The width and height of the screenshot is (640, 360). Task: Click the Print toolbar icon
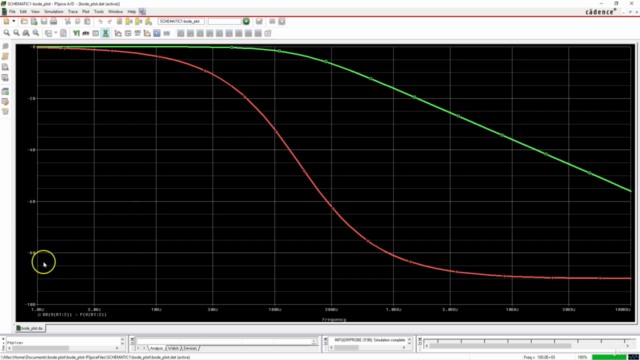pos(53,21)
